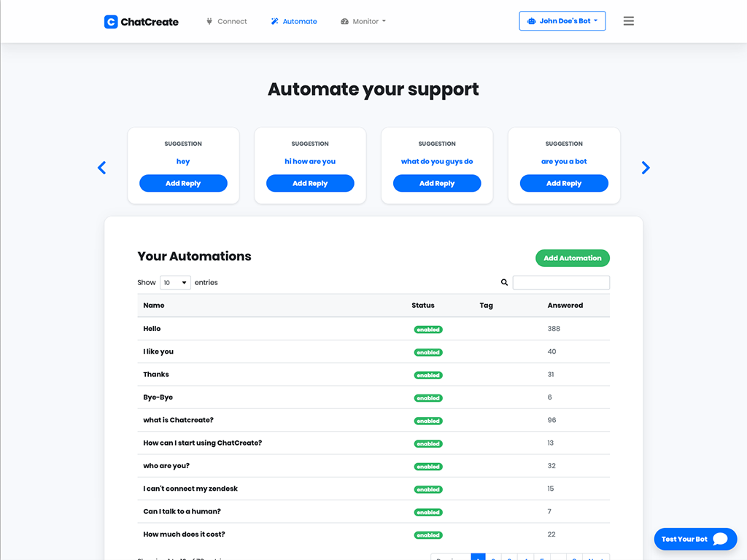The width and height of the screenshot is (747, 560).
Task: Click the left carousel arrow for suggestions
Action: [x=101, y=168]
